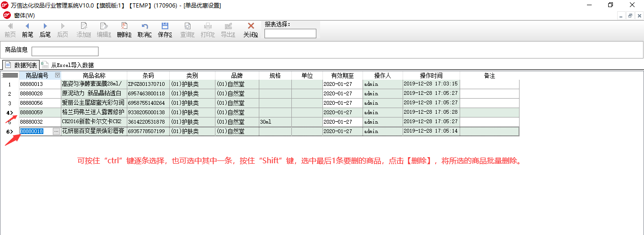Viewport: 644px width, 235px height.
Task: Select row number 5 header
Action: (10, 122)
